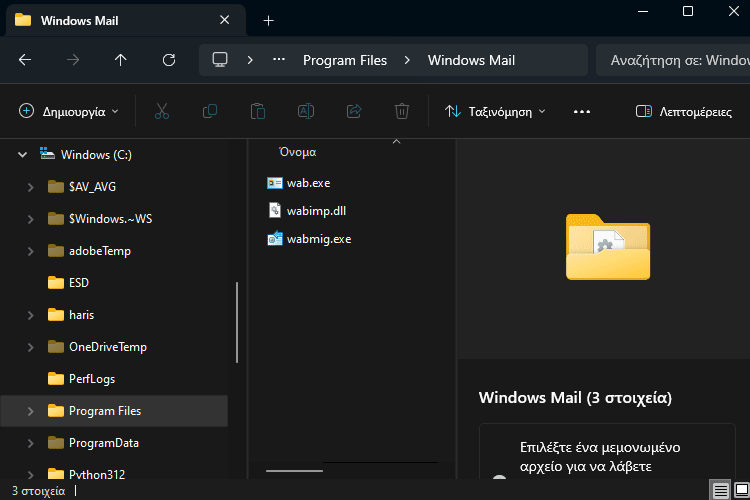
Task: Select the wabimp.dll file icon
Action: pos(275,211)
